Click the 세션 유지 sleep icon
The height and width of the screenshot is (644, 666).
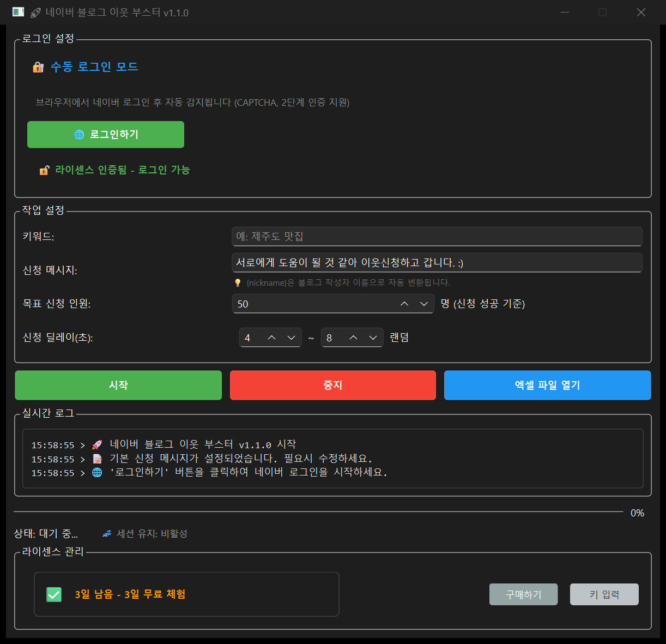click(x=107, y=533)
